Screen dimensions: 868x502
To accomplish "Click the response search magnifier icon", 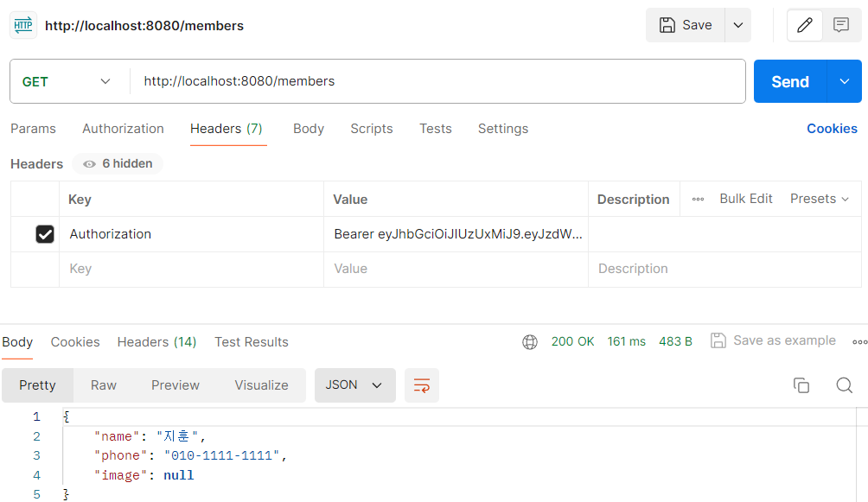I will 844,385.
